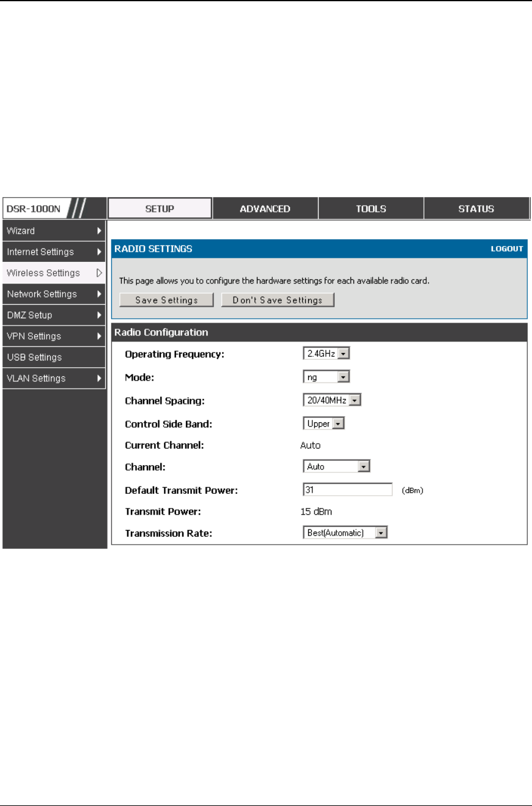Open Wizard in the sidebar
Viewport: 532px width, 806px height.
click(x=54, y=231)
